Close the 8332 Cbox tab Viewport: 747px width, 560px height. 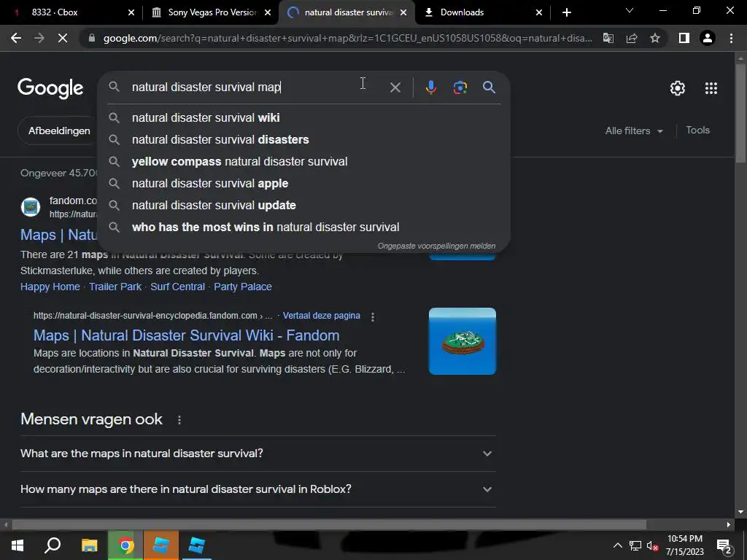click(131, 12)
